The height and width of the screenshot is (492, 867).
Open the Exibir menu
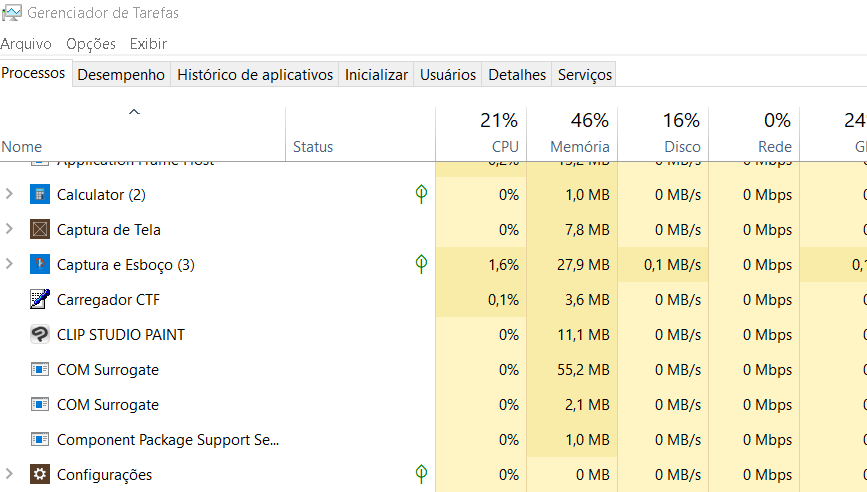(148, 44)
